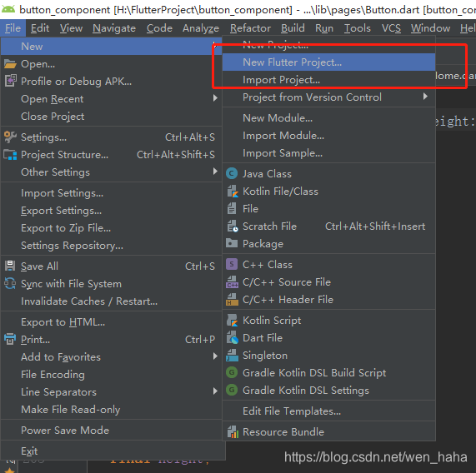Screen dimensions: 476x473
Task: Select Invalidate Caches / Restart...
Action: click(x=112, y=301)
